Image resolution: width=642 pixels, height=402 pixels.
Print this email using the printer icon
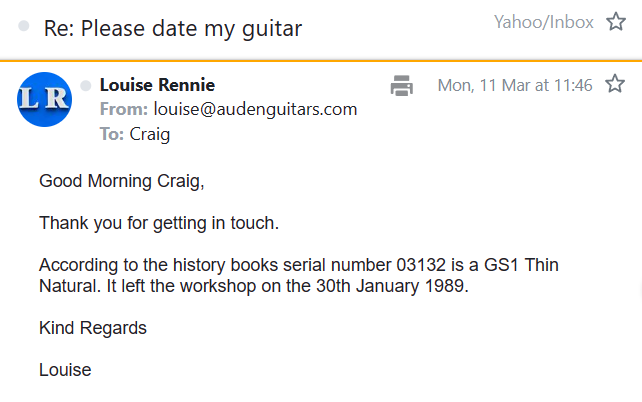click(x=402, y=86)
